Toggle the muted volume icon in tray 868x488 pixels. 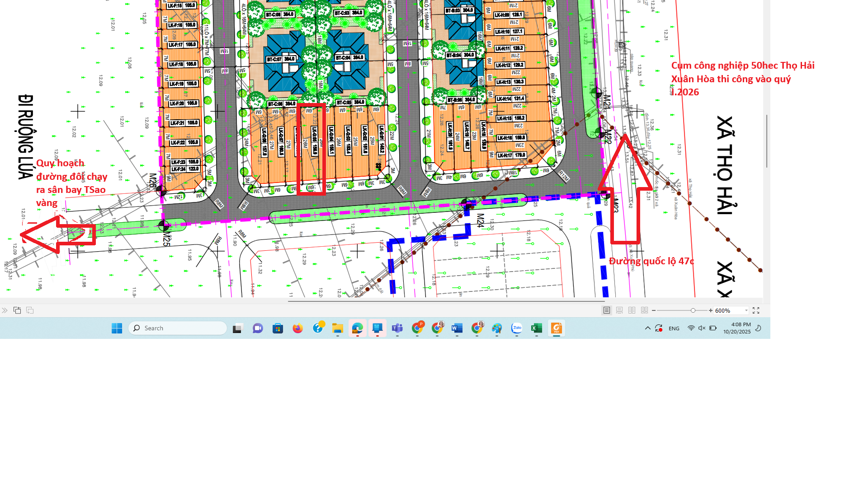pos(702,328)
